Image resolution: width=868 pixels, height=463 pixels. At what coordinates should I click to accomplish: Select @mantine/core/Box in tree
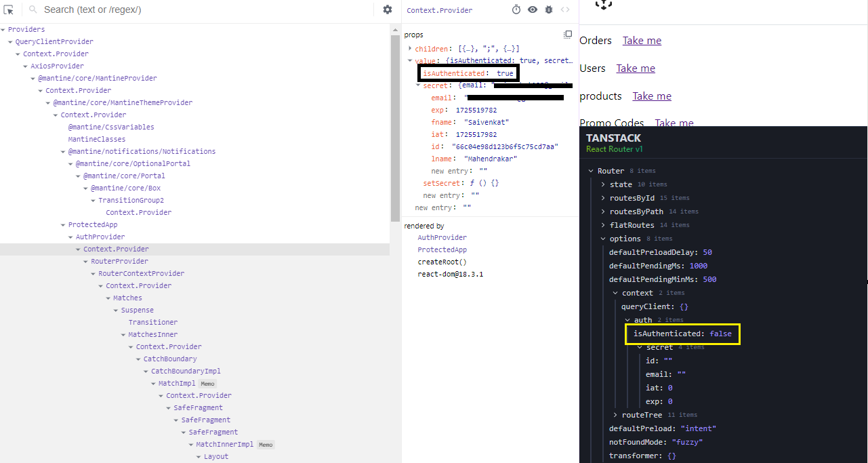click(x=125, y=188)
